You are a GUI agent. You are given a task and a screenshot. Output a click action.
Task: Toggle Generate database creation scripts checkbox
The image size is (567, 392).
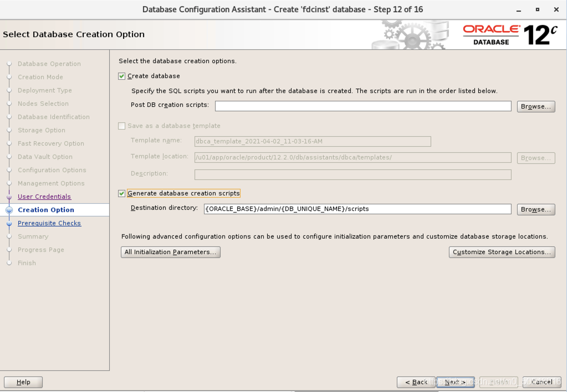click(x=122, y=194)
